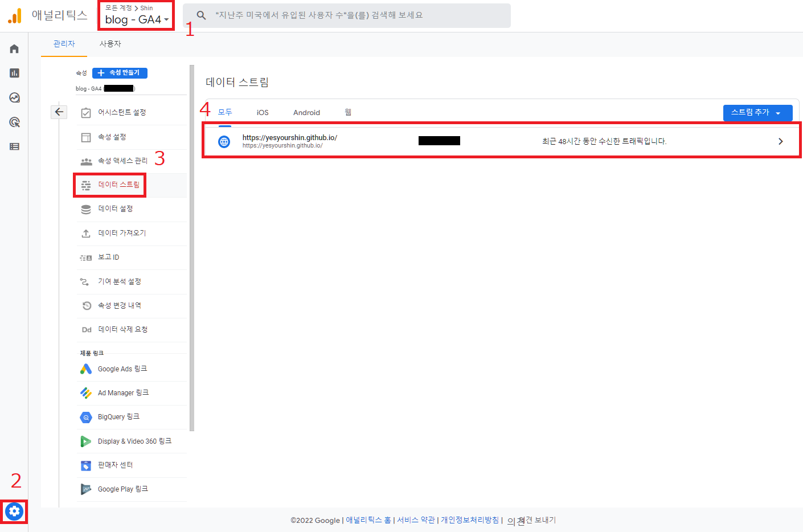
Task: Click the 어시스턴트 설정 checkbox icon
Action: click(86, 113)
